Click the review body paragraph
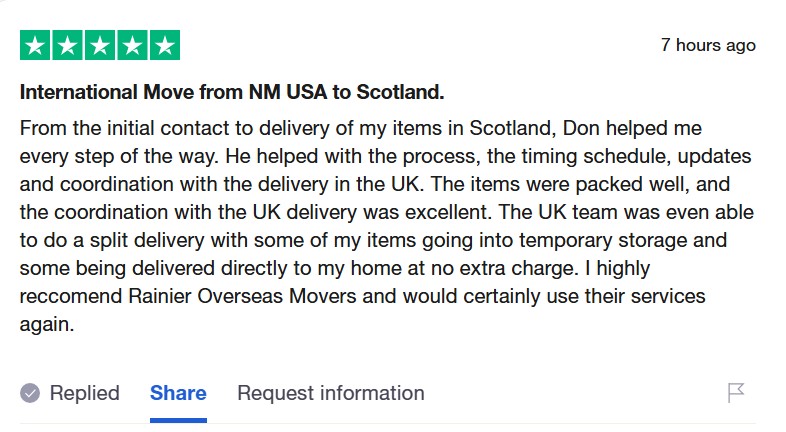Viewport: 786px width, 432px height. tap(380, 226)
